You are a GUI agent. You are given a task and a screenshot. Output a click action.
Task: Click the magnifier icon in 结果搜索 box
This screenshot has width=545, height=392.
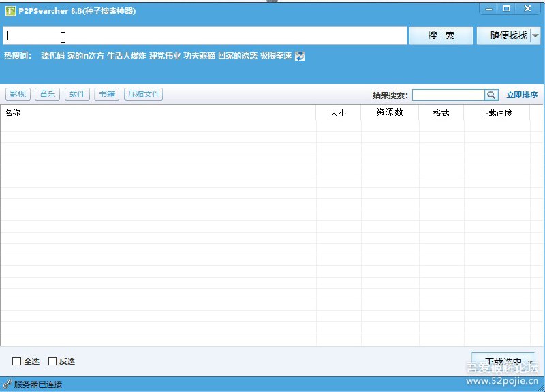tap(492, 95)
